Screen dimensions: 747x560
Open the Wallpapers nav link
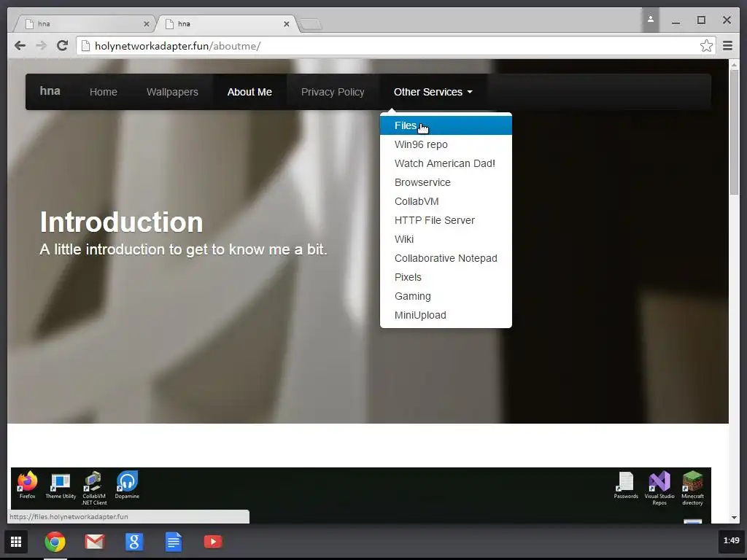pyautogui.click(x=172, y=92)
